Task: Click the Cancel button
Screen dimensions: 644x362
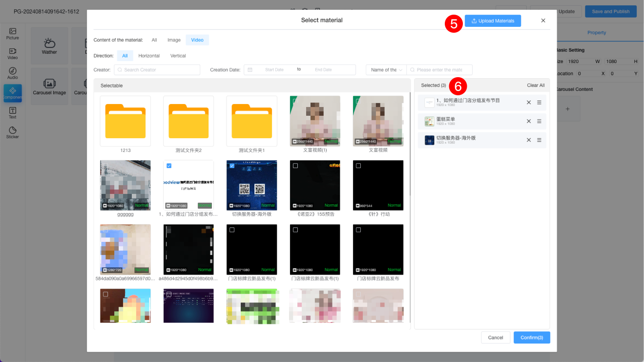Action: coord(496,338)
